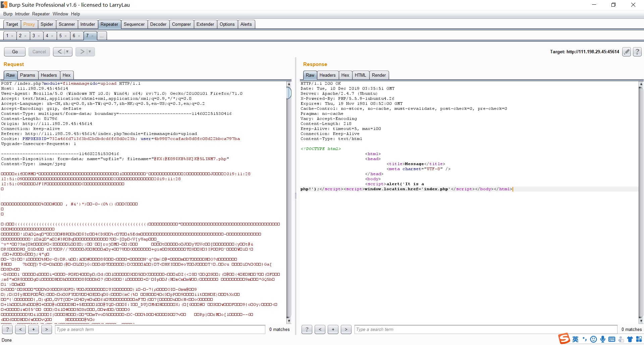Screen dimensions: 644x345
Task: Switch request view to Hex tab
Action: (x=66, y=75)
